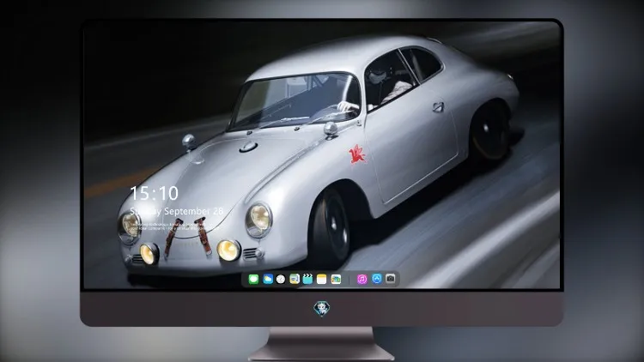Launch the pink Music app in the dock
644x362 pixels.
(361, 279)
